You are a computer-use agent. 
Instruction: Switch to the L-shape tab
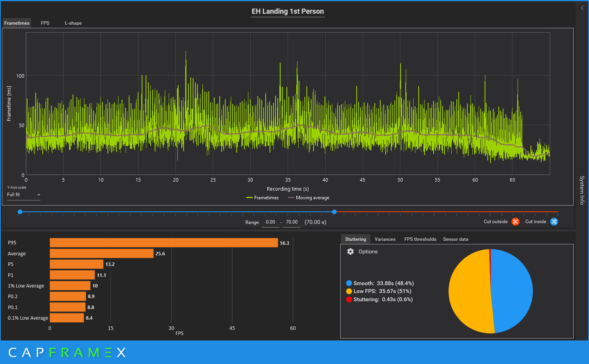pos(73,23)
